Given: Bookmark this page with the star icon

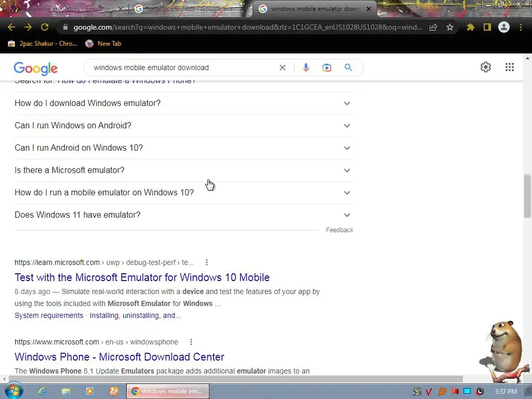Looking at the screenshot, I should coord(450,27).
